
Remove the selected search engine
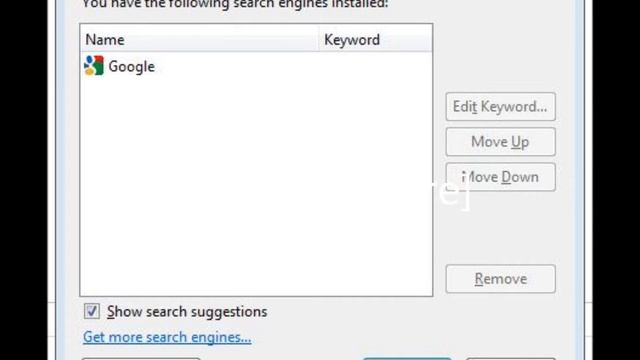500,279
